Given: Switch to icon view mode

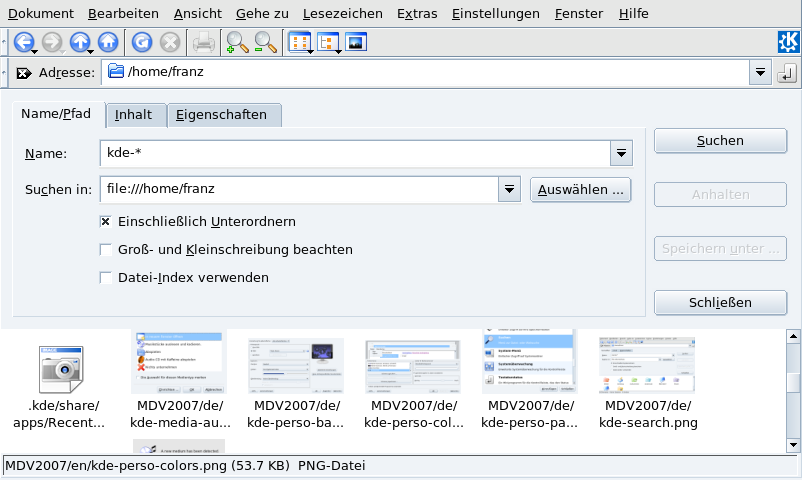Looking at the screenshot, I should [298, 42].
